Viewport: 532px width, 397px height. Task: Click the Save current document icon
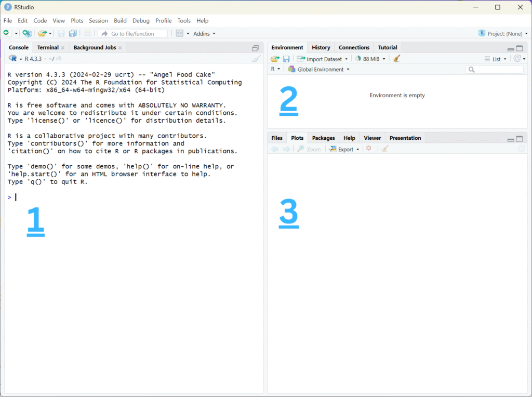click(x=61, y=33)
